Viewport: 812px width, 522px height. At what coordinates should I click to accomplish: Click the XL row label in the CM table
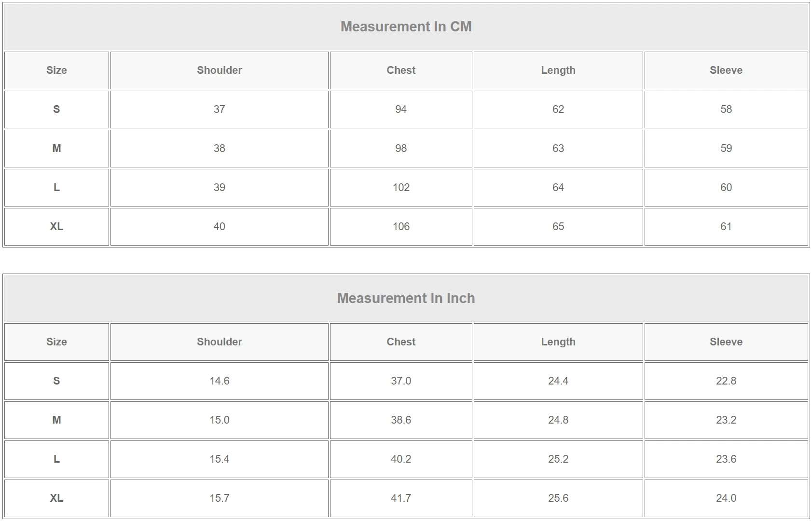coord(56,227)
